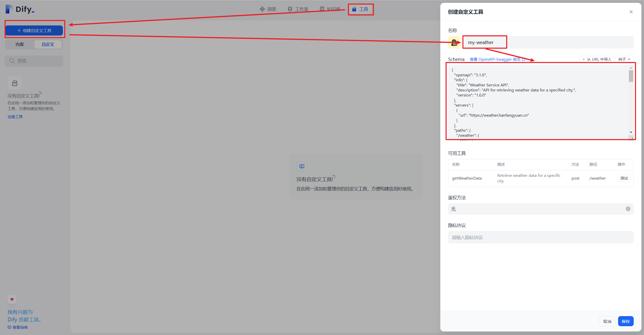The height and width of the screenshot is (335, 644).
Task: Click the 保存 save button
Action: (x=626, y=321)
